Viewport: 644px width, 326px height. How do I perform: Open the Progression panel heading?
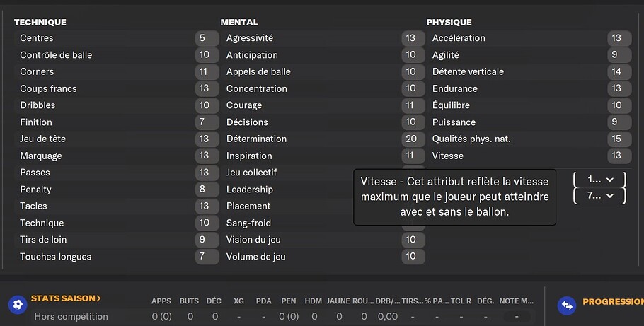[613, 302]
